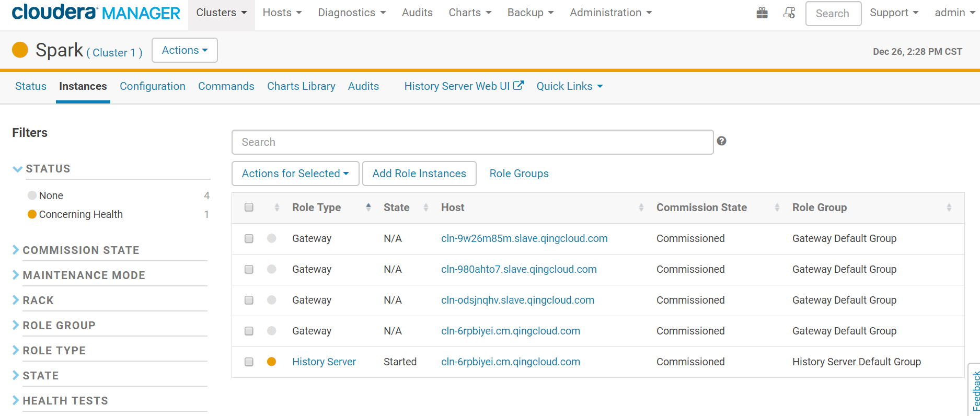Expand the COMMISSION STATE filter
This screenshot has width=980, height=416.
point(76,250)
